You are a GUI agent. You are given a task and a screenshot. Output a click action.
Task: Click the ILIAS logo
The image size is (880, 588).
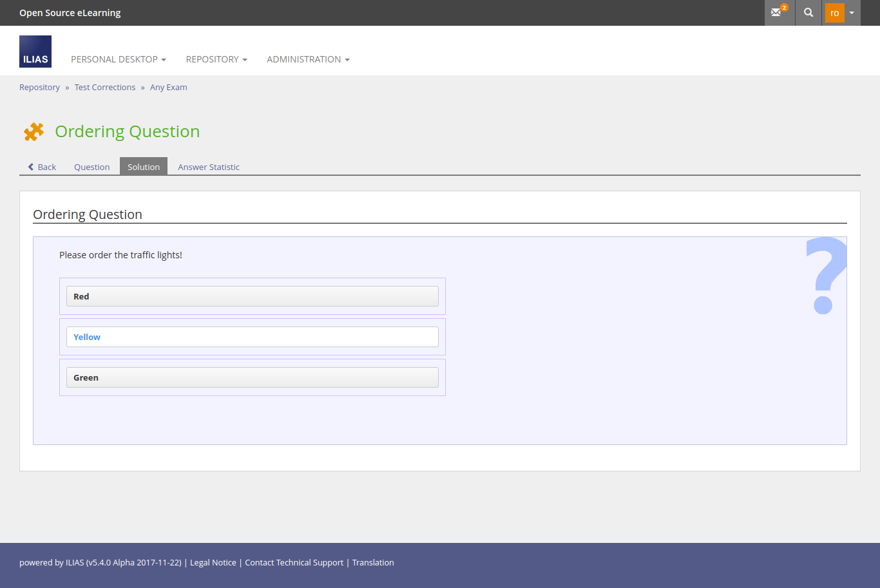[35, 52]
